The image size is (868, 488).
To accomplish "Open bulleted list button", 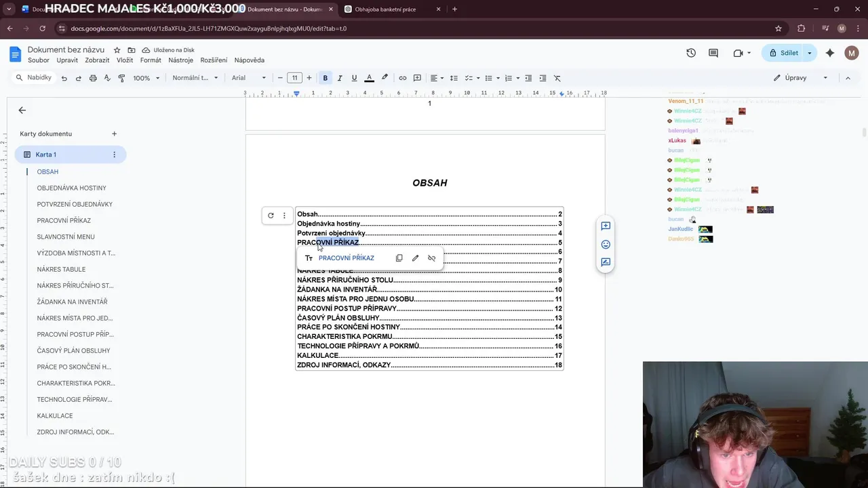I will 492,78.
